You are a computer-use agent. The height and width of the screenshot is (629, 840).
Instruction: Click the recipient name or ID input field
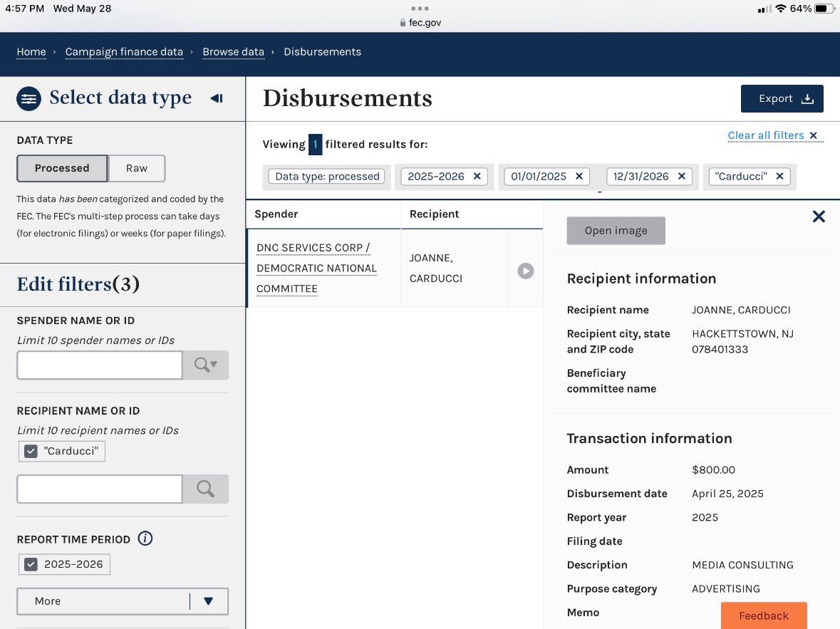tap(100, 489)
